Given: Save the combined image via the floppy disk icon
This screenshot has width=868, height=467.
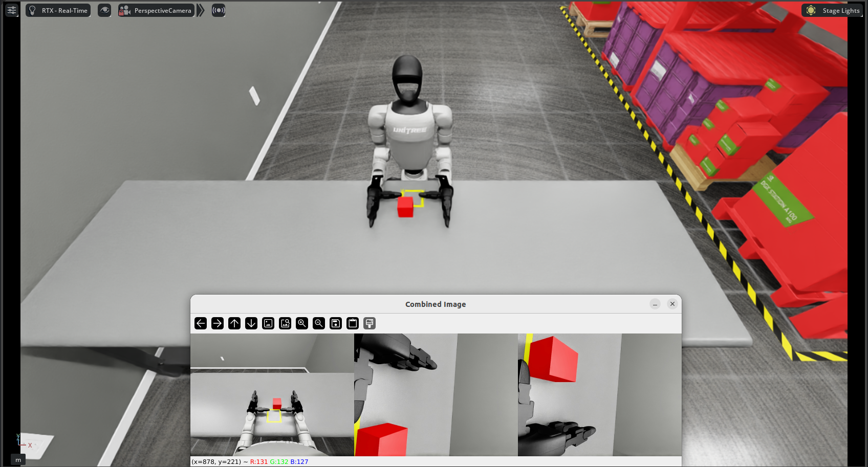Looking at the screenshot, I should tap(336, 323).
